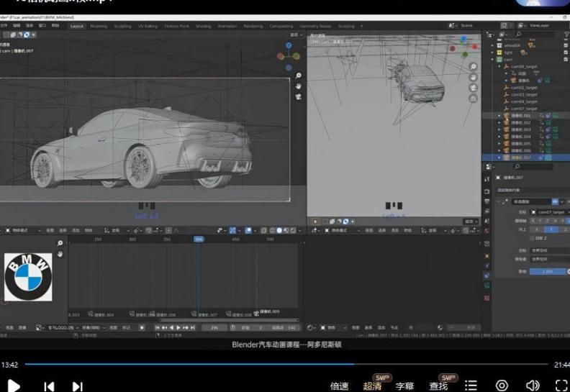Open the Shading workspace tab
Image resolution: width=570 pixels, height=392 pixels.
pyautogui.click(x=203, y=26)
